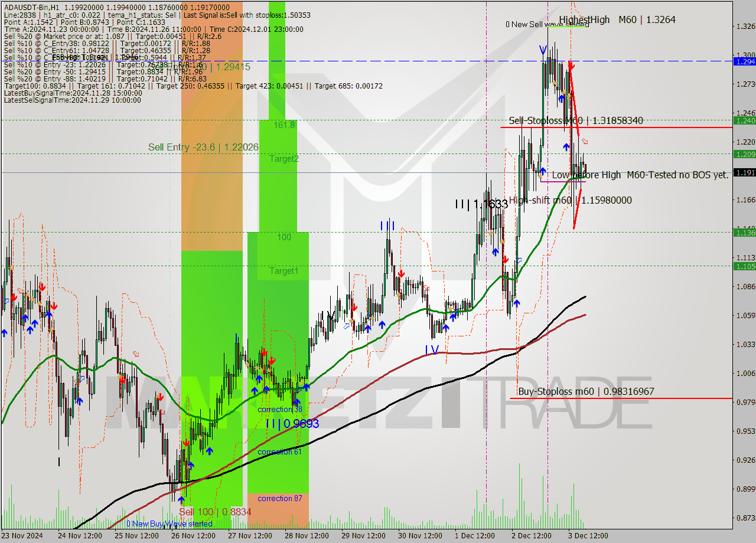The height and width of the screenshot is (543, 756).
Task: Click the 0.873 price axis value
Action: click(745, 518)
